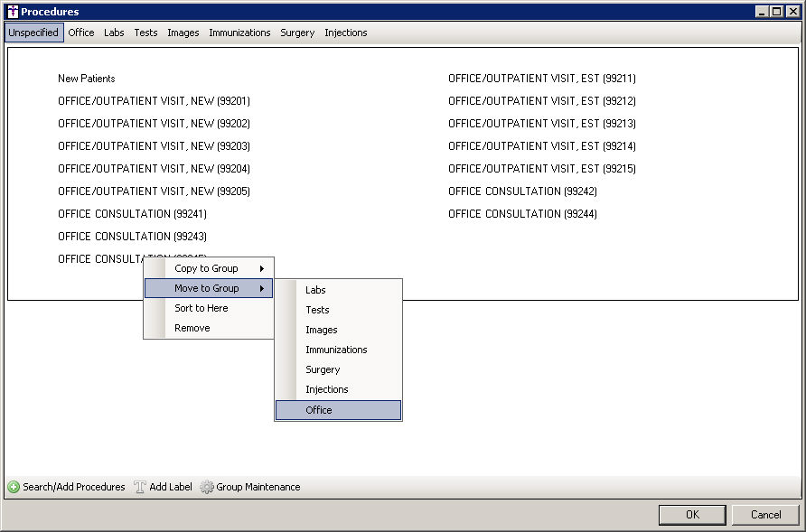Select the Unspecified tab
The height and width of the screenshot is (532, 806).
(x=33, y=33)
